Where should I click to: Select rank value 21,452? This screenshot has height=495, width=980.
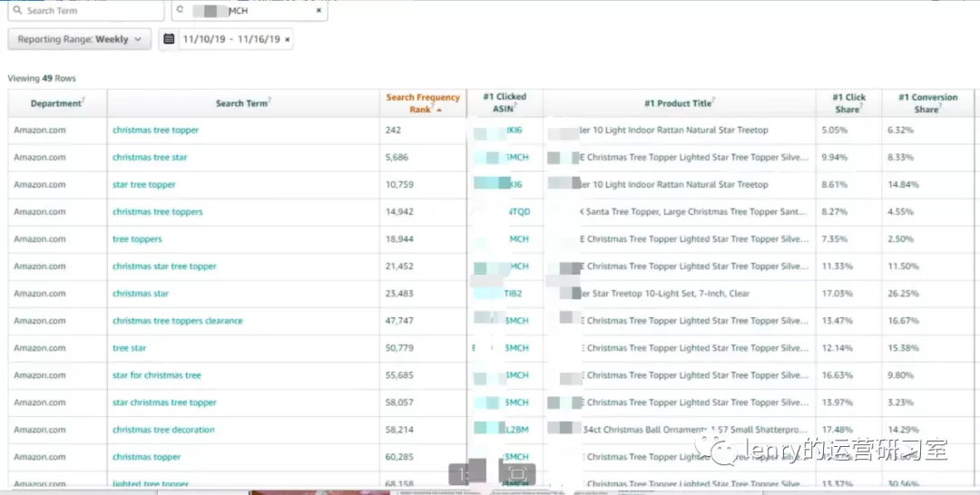click(x=399, y=267)
